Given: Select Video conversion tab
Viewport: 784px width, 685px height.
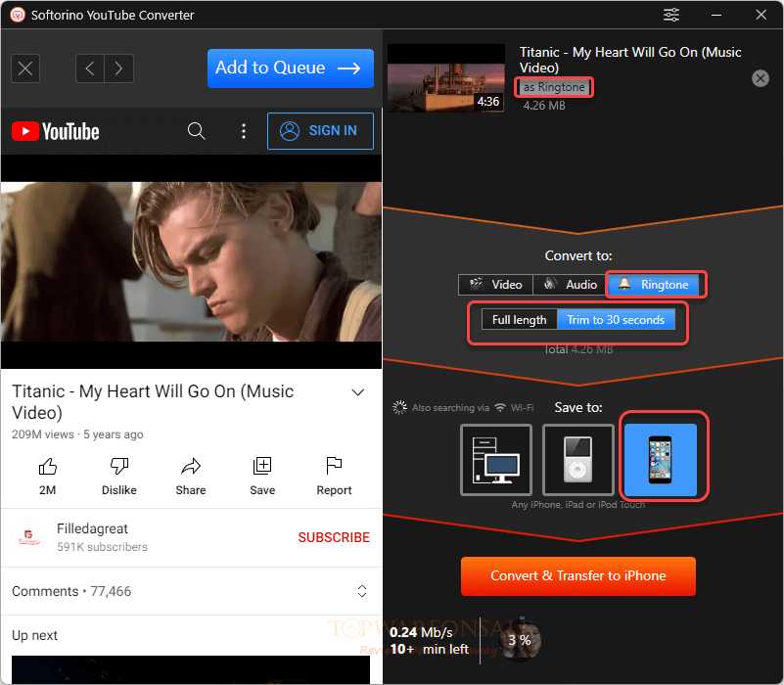Looking at the screenshot, I should [x=495, y=285].
